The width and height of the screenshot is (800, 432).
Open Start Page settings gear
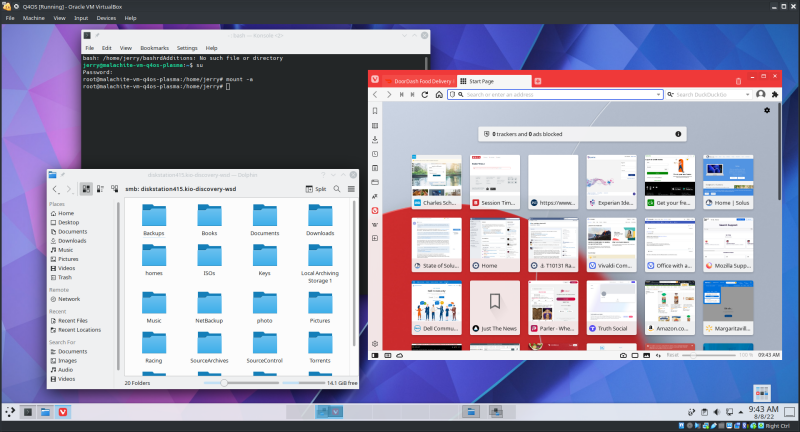(767, 110)
